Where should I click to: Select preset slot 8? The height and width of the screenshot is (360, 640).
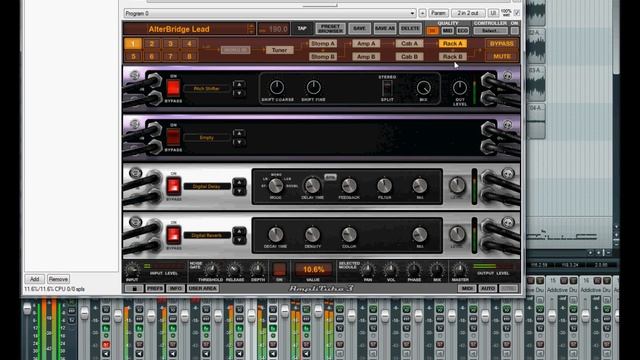[x=189, y=56]
